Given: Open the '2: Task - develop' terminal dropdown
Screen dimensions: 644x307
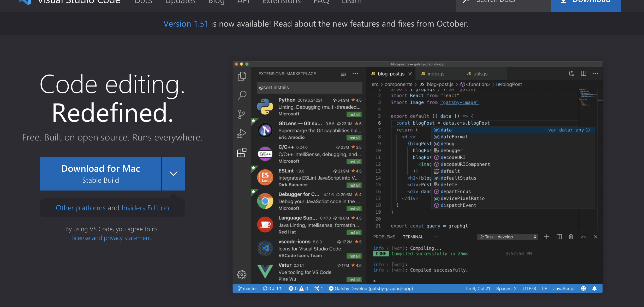Looking at the screenshot, I should [507, 237].
